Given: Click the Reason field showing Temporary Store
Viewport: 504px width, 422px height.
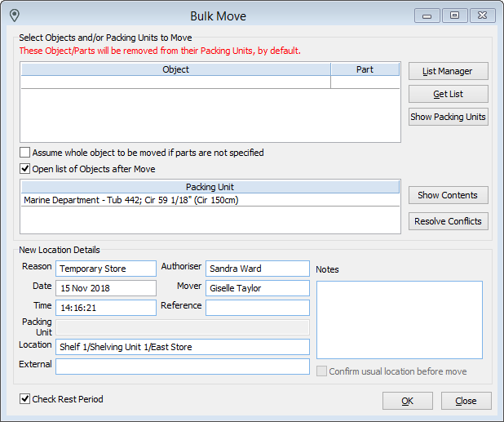Looking at the screenshot, I should (x=106, y=269).
